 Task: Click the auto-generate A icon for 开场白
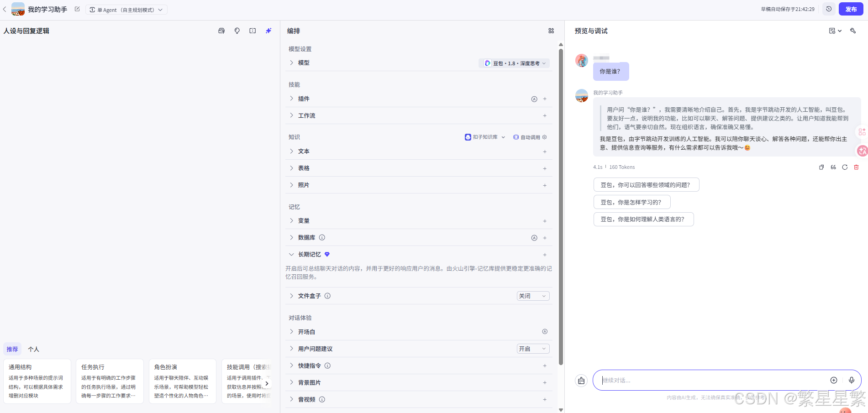click(545, 332)
